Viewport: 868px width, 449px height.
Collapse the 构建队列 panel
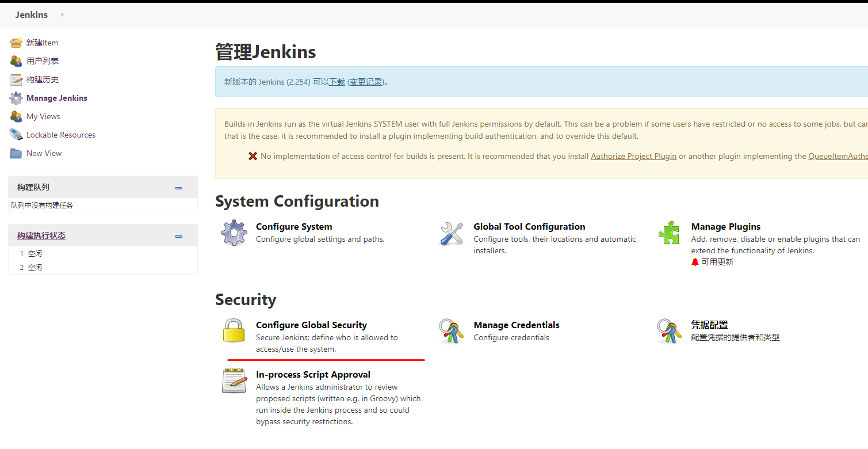coord(179,188)
